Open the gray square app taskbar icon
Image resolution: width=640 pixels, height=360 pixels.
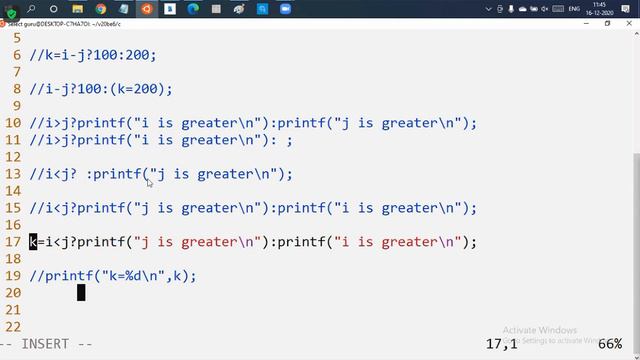tap(216, 9)
